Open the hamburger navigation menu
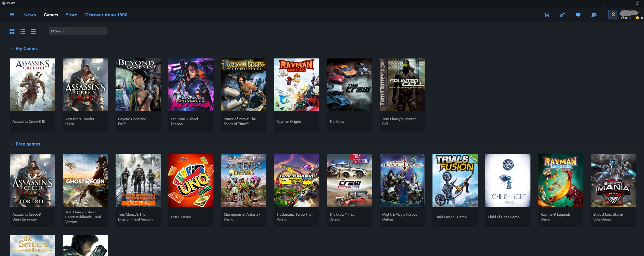Image resolution: width=644 pixels, height=256 pixels. coord(12,15)
